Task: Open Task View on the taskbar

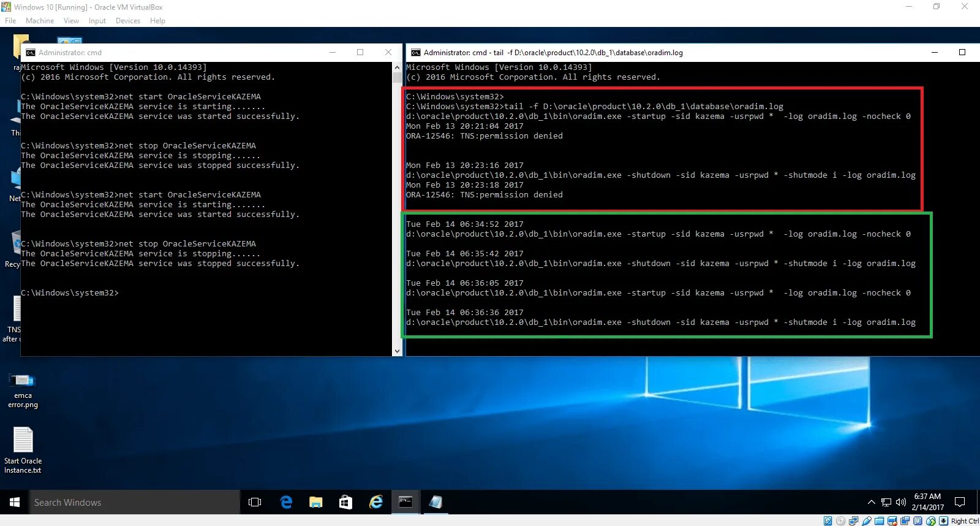Action: click(x=255, y=502)
